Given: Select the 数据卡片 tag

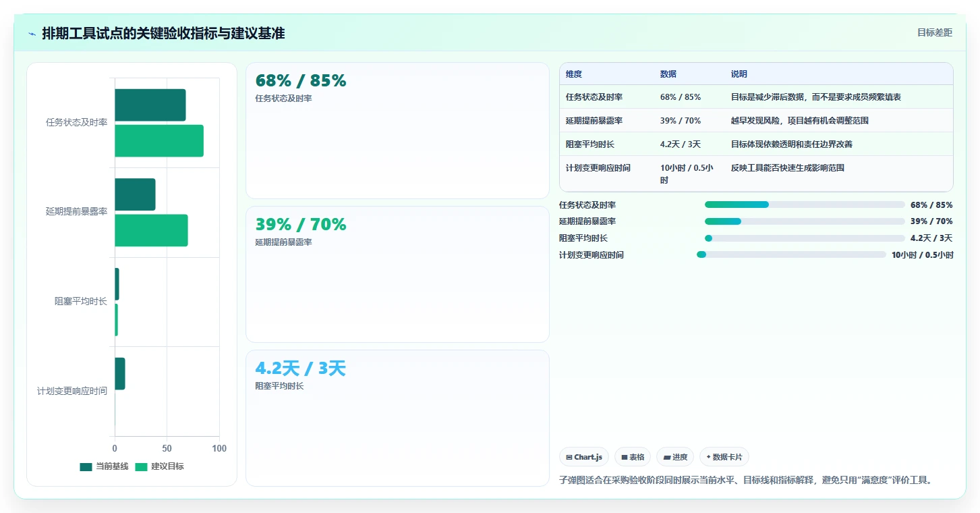Looking at the screenshot, I should pyautogui.click(x=724, y=457).
